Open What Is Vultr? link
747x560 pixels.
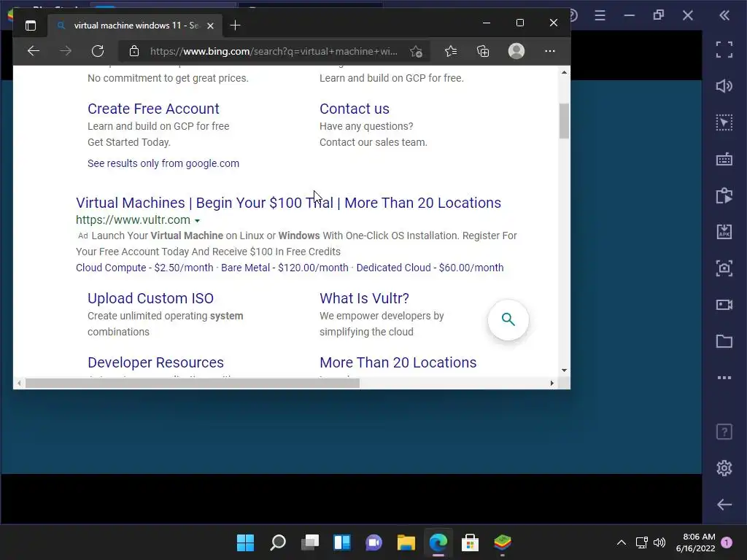pyautogui.click(x=365, y=298)
